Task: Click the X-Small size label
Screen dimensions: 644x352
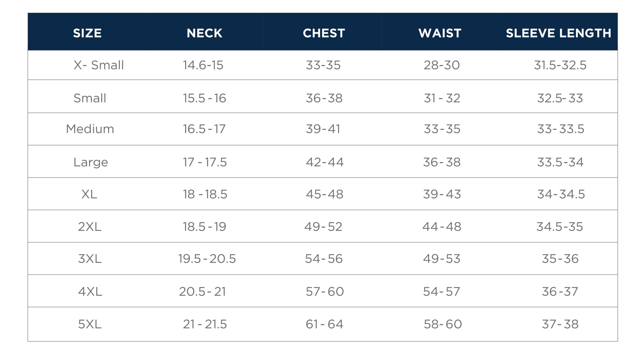Action: coord(99,65)
